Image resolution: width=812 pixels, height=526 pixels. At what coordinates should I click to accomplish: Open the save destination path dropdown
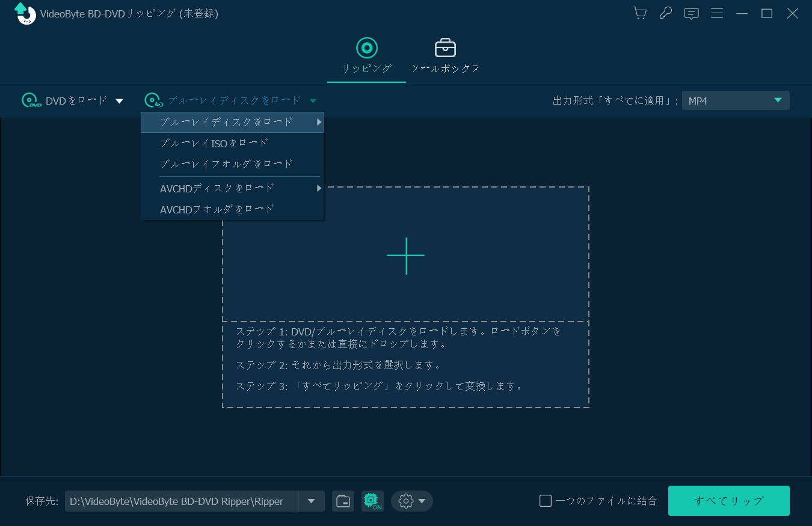[x=312, y=501]
